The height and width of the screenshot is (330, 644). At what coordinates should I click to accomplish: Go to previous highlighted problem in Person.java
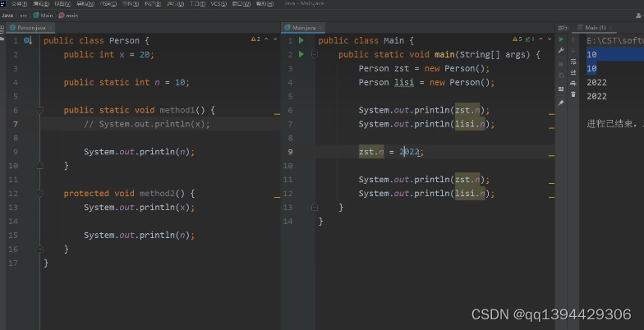[266, 39]
